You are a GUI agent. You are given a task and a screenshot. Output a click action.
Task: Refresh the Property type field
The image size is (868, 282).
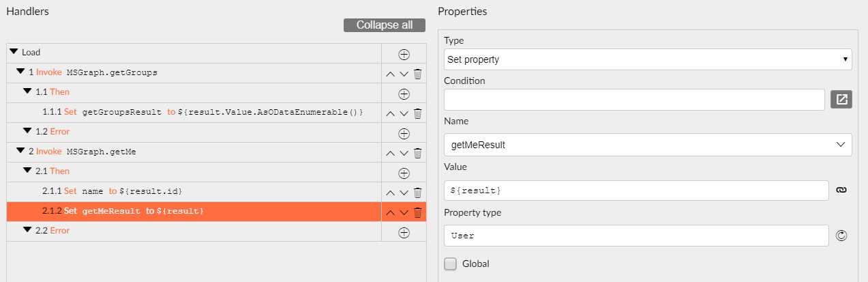coord(841,236)
